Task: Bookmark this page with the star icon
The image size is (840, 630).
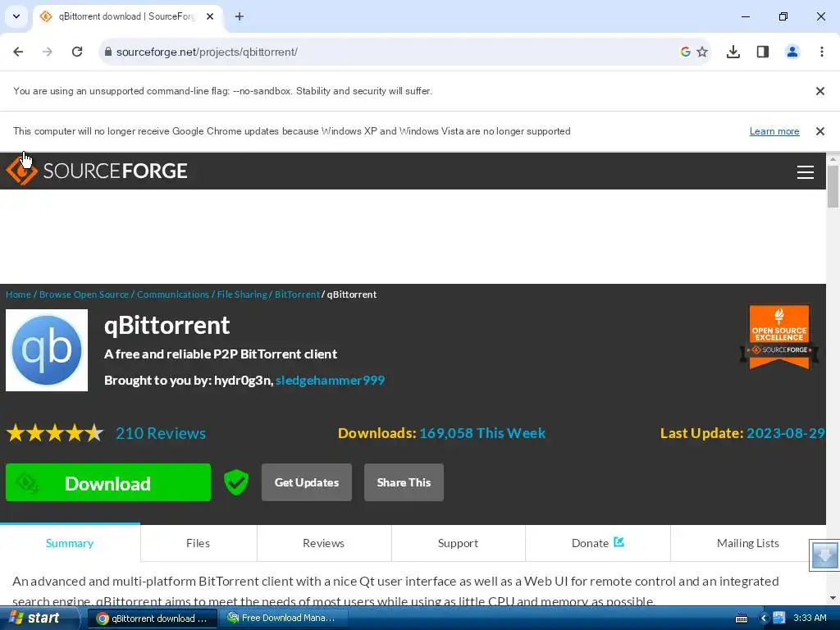Action: 702,52
